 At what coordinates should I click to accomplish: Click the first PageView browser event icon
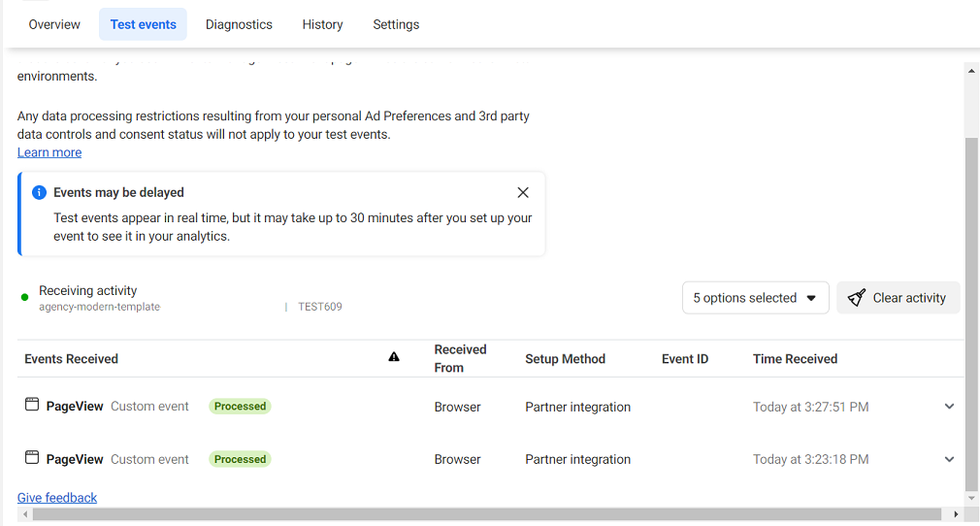(x=32, y=405)
